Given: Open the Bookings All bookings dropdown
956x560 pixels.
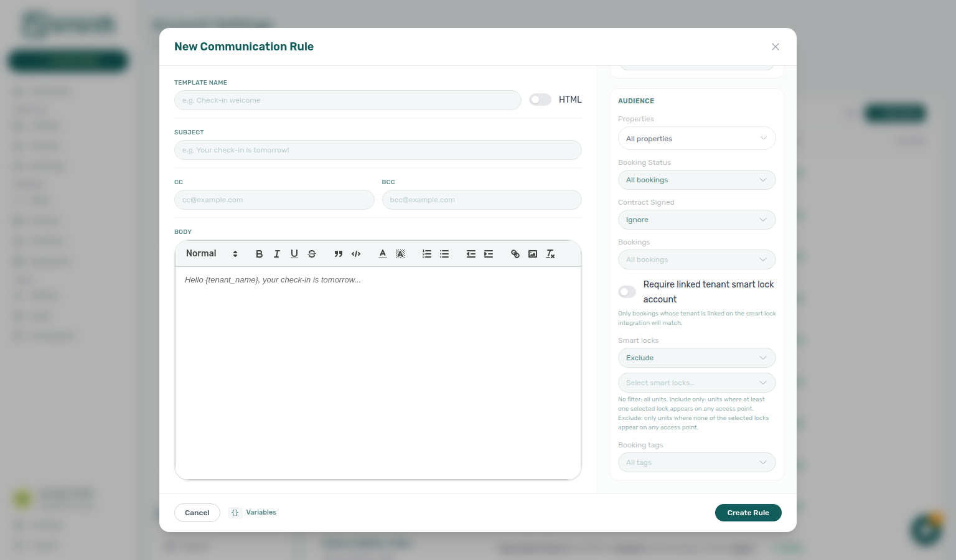Looking at the screenshot, I should tap(697, 259).
